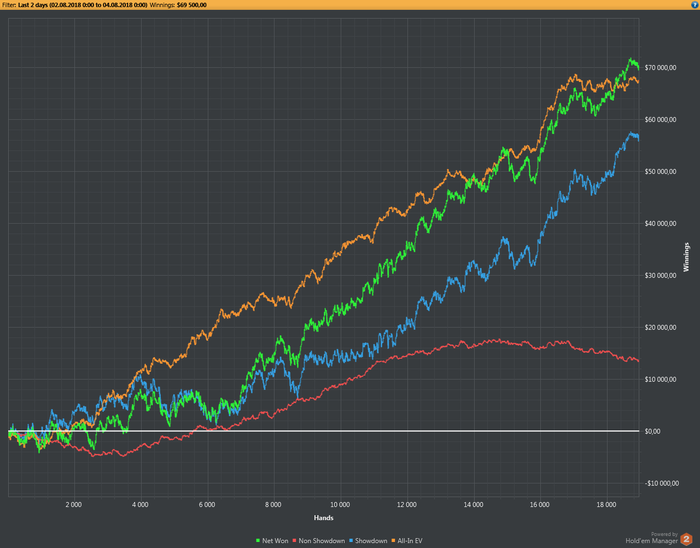Toggle the red Non Showdown legend swatch
700x548 pixels.
click(294, 541)
